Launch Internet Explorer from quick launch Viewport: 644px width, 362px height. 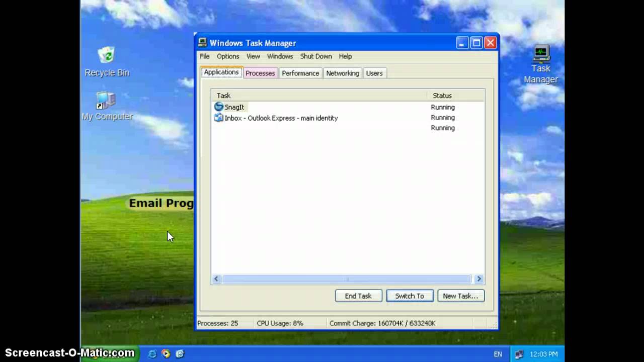[x=152, y=354]
